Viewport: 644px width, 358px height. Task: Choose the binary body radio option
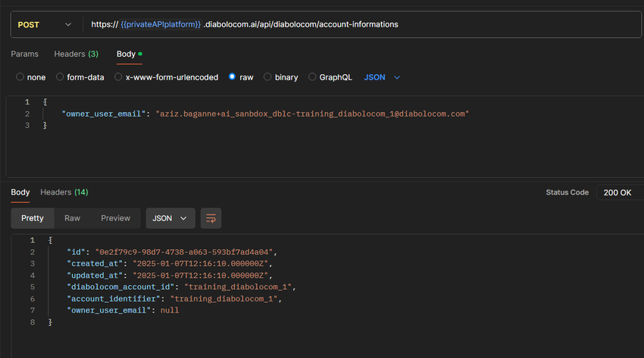pyautogui.click(x=267, y=77)
